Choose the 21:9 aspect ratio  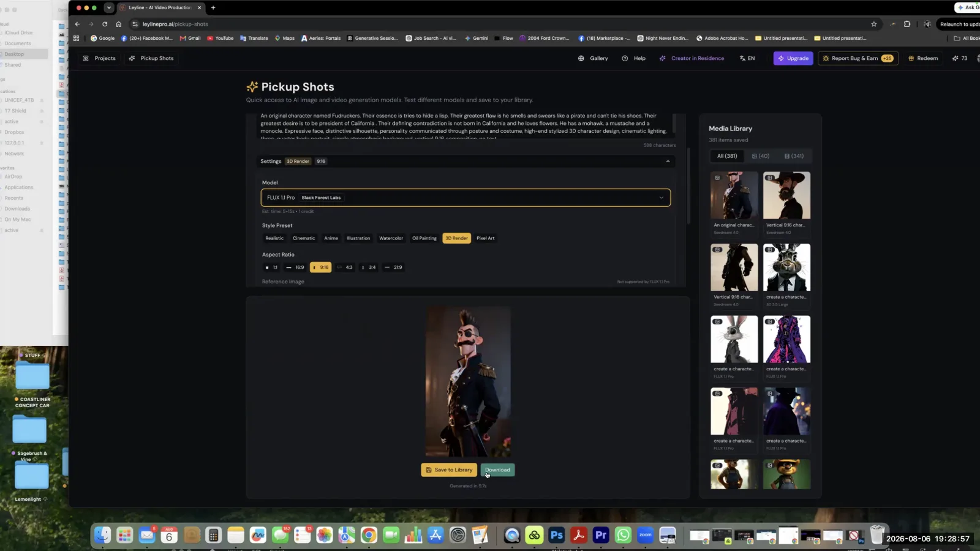tap(393, 268)
